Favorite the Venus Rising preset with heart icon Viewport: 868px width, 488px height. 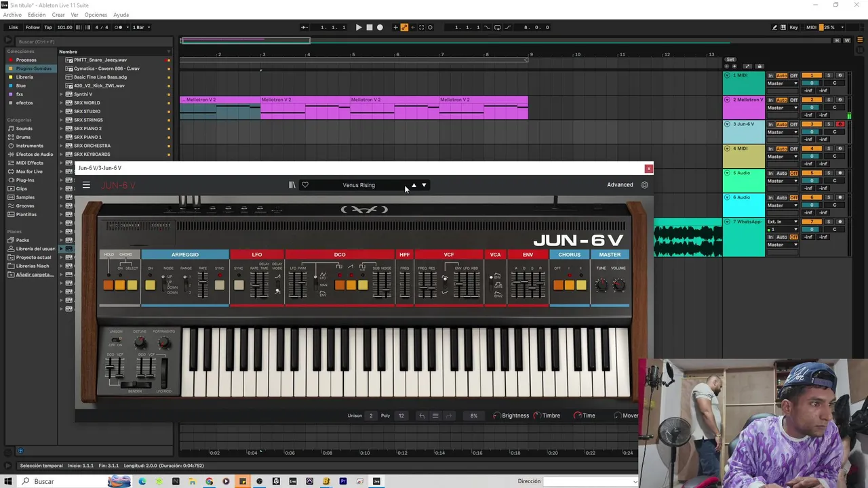click(305, 185)
